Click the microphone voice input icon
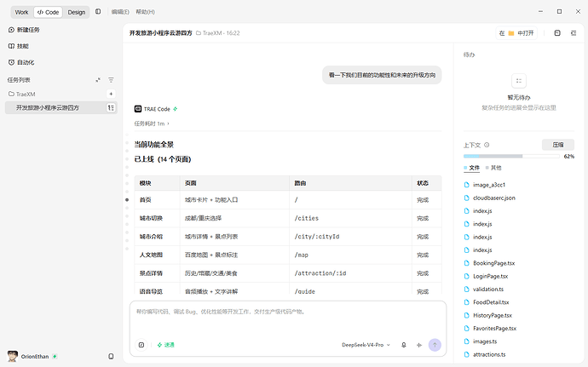The height and width of the screenshot is (367, 588). (403, 345)
